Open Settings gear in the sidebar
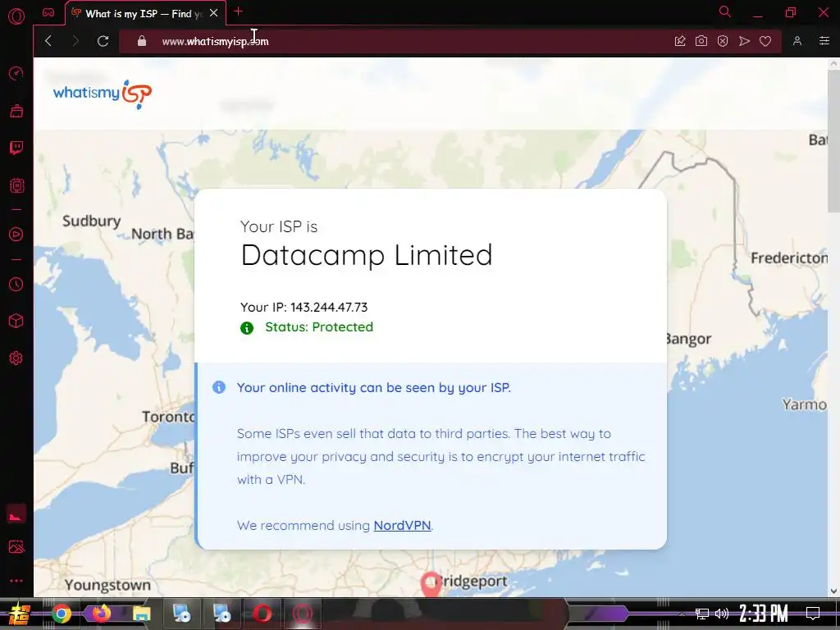Screen dimensions: 840x630 coord(16,358)
